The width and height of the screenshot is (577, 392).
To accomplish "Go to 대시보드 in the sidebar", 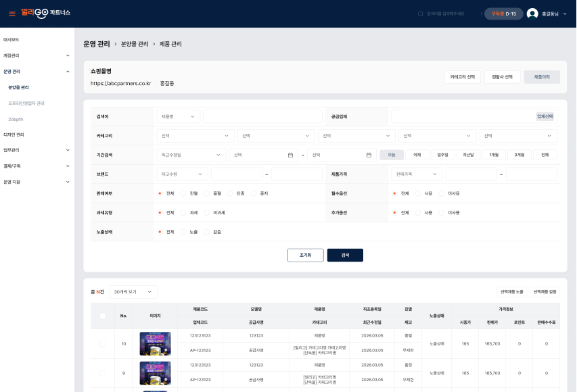I will pyautogui.click(x=11, y=40).
